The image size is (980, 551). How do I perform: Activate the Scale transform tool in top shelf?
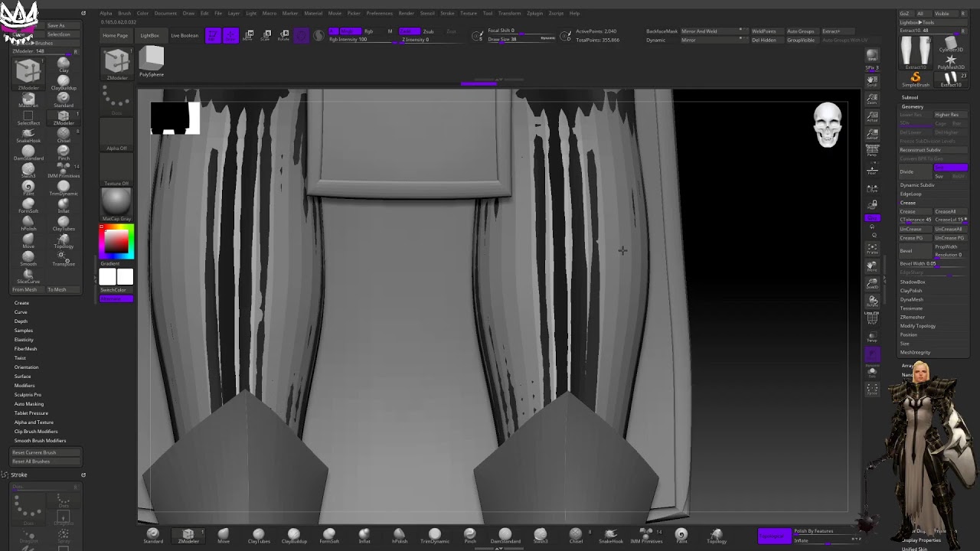[266, 35]
